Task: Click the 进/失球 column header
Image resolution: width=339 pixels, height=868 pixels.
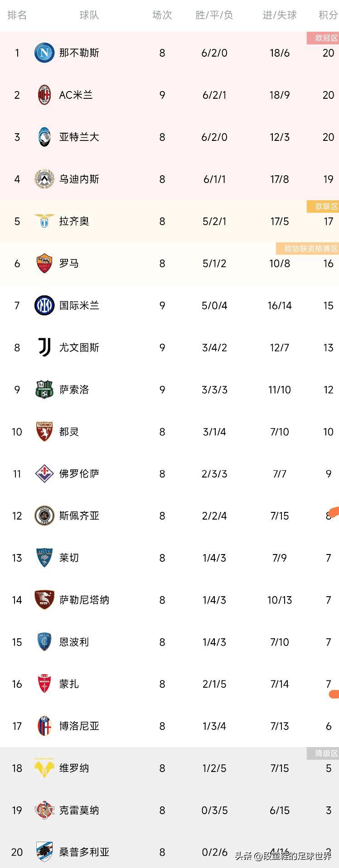Action: [277, 15]
